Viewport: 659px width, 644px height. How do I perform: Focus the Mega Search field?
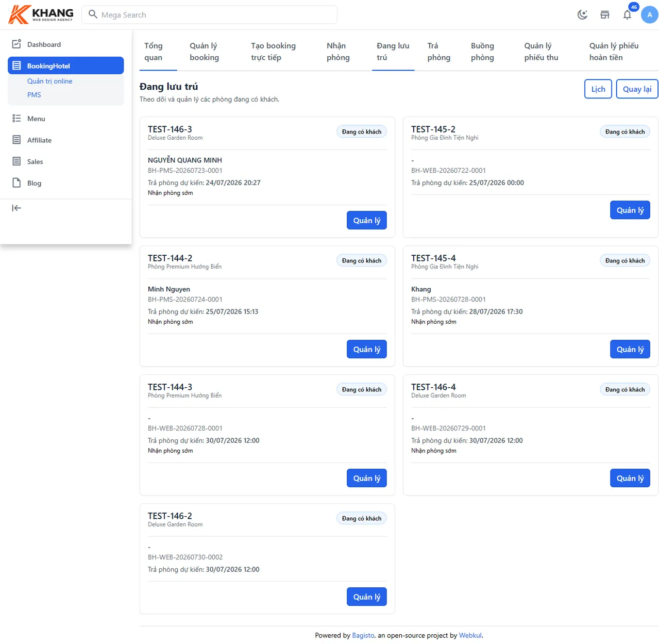pyautogui.click(x=210, y=15)
